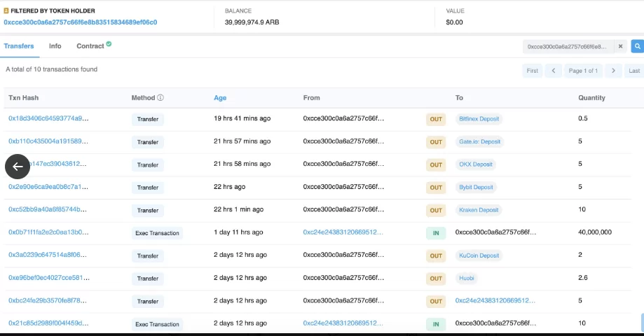Click the Method column info icon
The width and height of the screenshot is (644, 336).
(x=160, y=98)
